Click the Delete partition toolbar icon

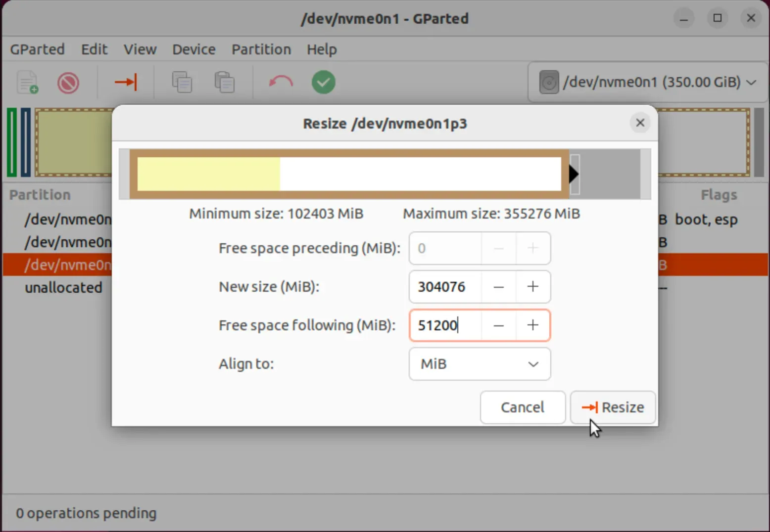tap(68, 82)
